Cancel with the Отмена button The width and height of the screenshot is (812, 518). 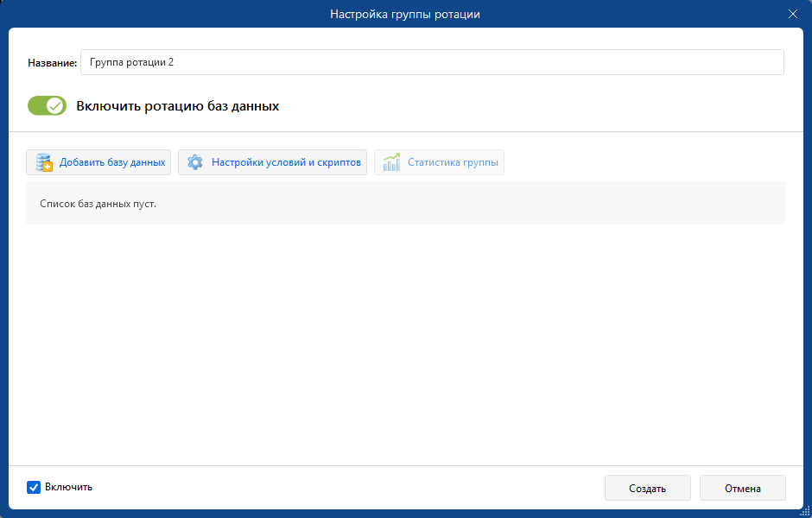pos(743,488)
